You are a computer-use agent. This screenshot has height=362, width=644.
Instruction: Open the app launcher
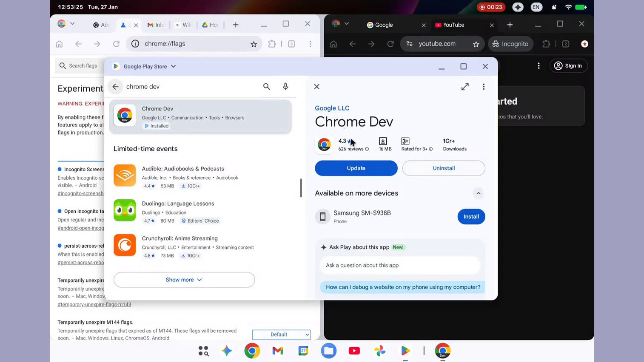[203, 351]
